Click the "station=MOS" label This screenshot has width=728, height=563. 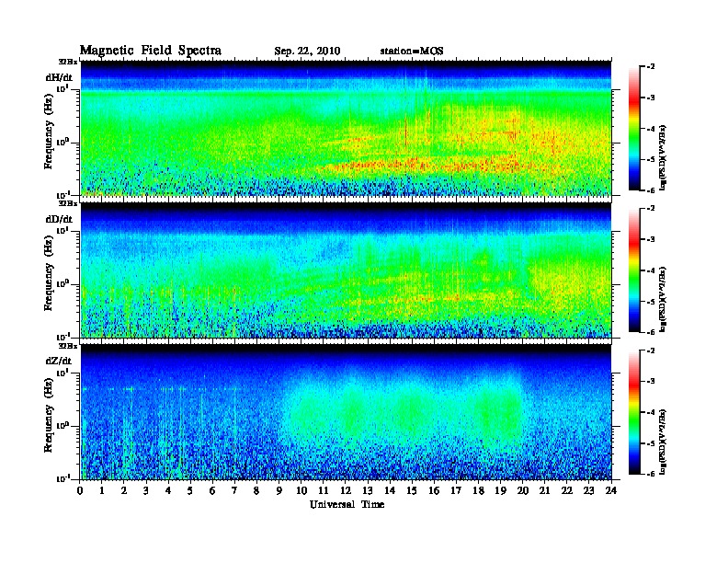412,52
